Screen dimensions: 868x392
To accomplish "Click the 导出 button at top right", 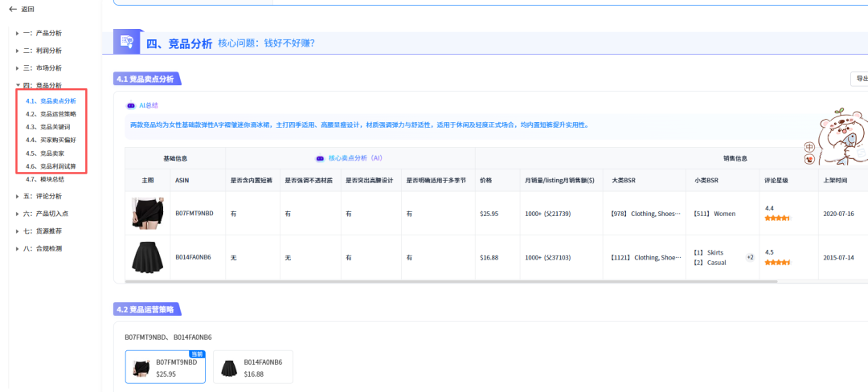I will pos(860,79).
